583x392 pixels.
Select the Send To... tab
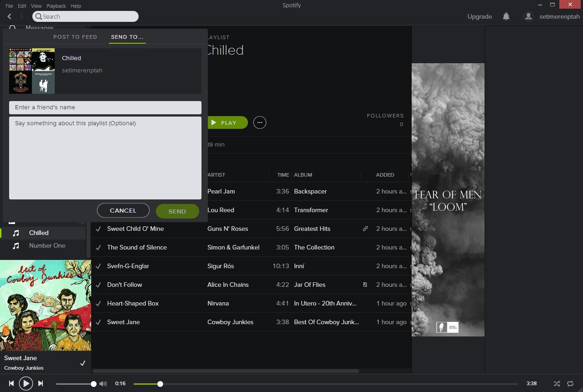[127, 37]
